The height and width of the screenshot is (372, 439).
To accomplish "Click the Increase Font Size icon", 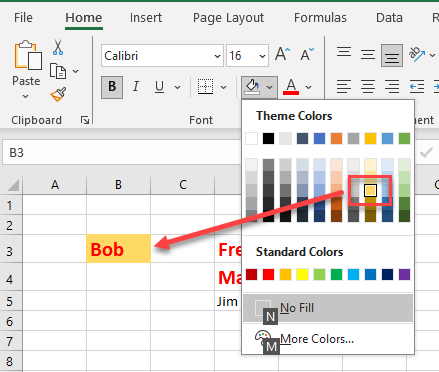I will tap(282, 54).
